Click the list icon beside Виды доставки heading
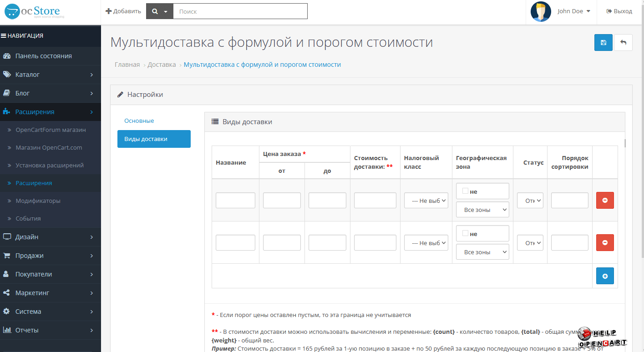Screen dimensions: 644x352 [215, 122]
